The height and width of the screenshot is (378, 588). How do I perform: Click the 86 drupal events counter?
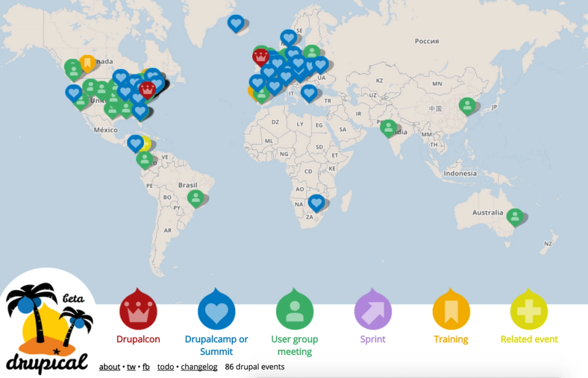(255, 367)
